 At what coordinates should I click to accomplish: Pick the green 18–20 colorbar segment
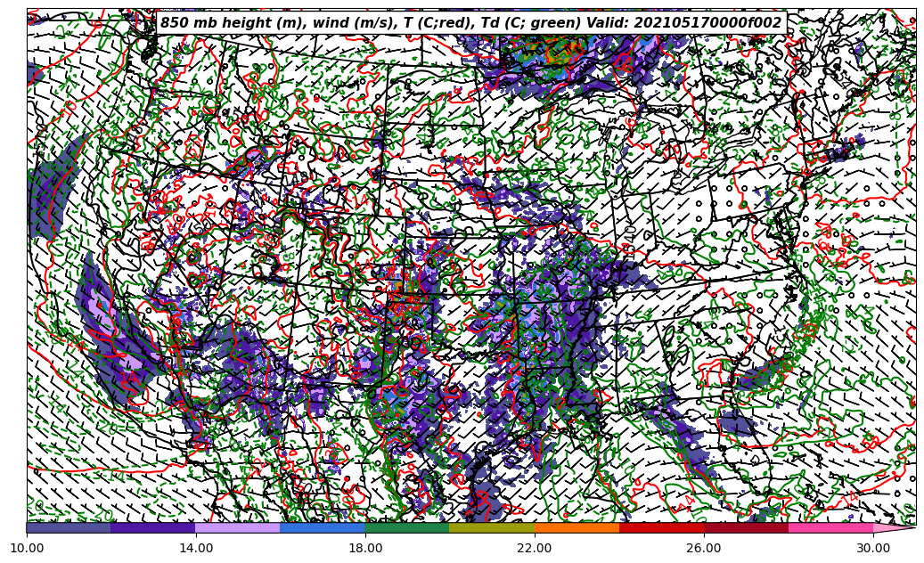click(x=407, y=527)
